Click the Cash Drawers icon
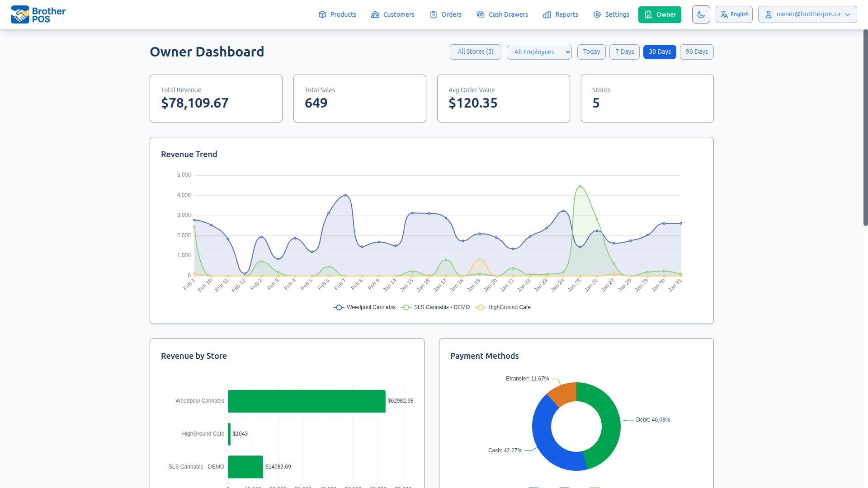The image size is (868, 488). coord(480,14)
